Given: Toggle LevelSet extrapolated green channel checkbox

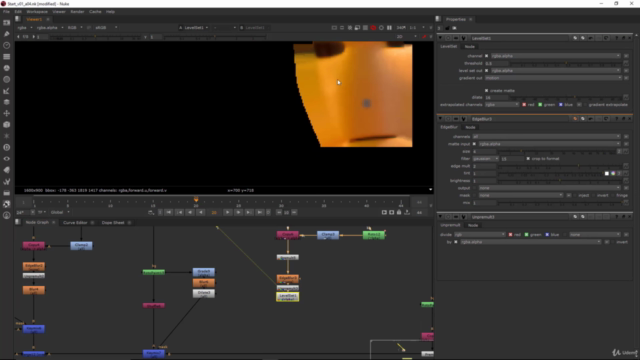Looking at the screenshot, I should 540,105.
